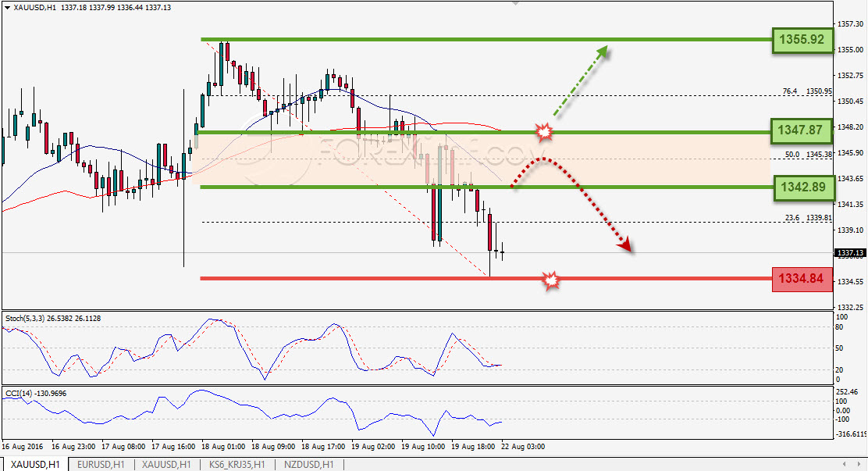The height and width of the screenshot is (471, 868).
Task: Click price scale value 1334.55
Action: point(850,281)
